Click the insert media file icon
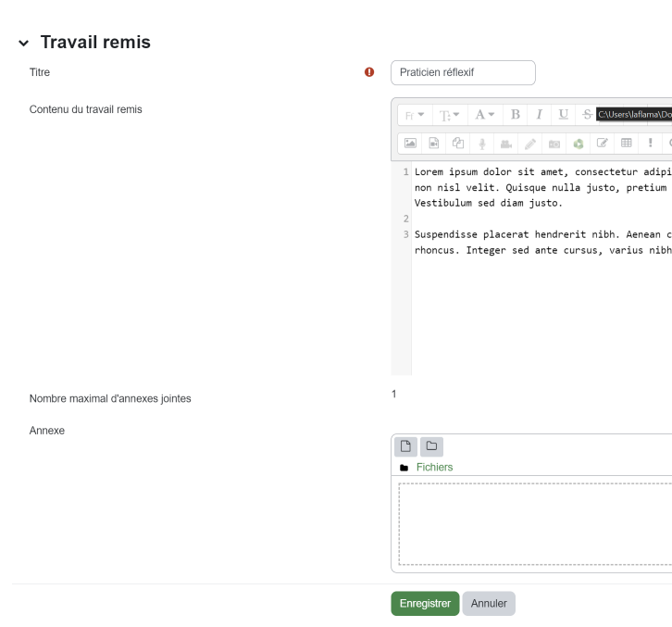The height and width of the screenshot is (627, 672). [x=434, y=143]
